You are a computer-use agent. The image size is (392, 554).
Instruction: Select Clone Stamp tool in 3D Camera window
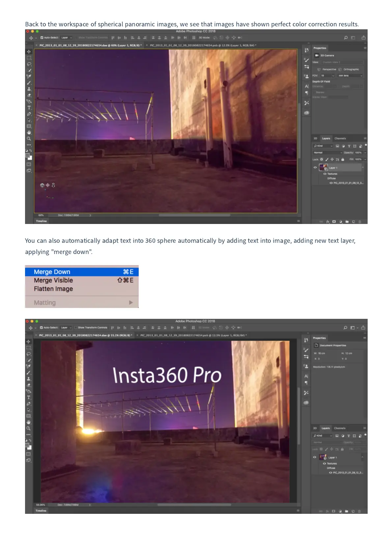(x=29, y=89)
